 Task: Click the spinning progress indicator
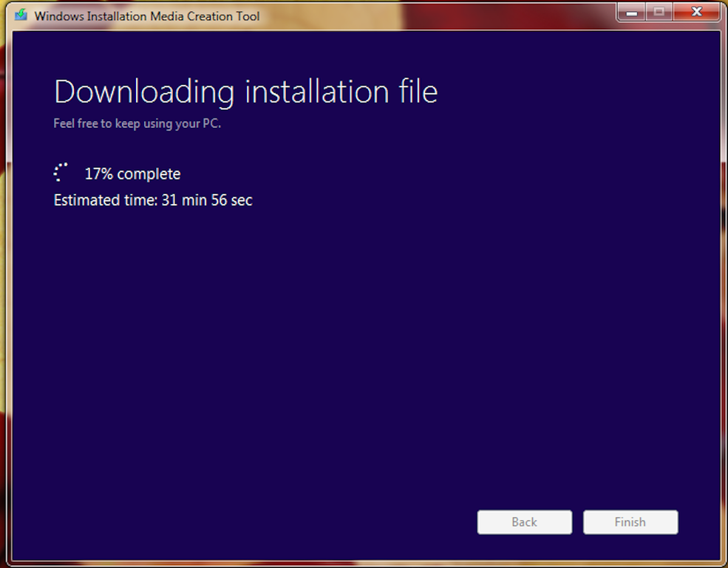61,172
